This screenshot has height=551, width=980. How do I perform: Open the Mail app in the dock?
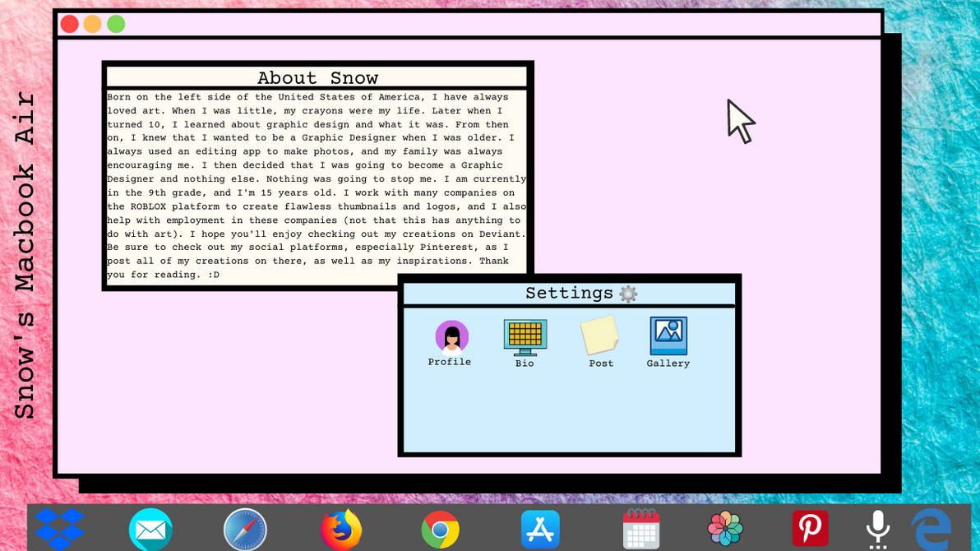coord(150,530)
